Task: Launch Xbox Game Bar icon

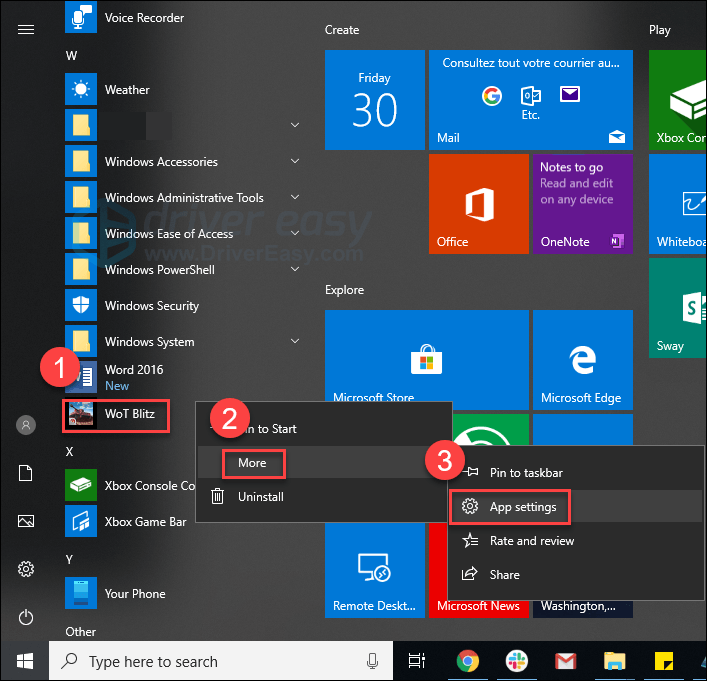Action: (x=81, y=521)
